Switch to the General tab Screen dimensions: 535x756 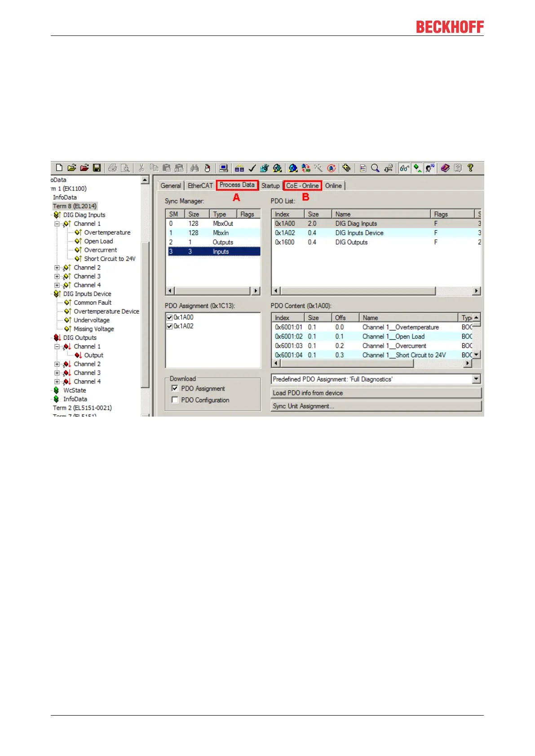(171, 186)
